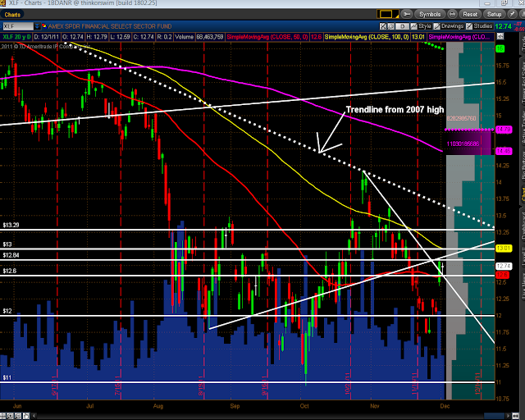The width and height of the screenshot is (525, 420).
Task: Click the second zoom icon at bottom left
Action: (x=11, y=416)
